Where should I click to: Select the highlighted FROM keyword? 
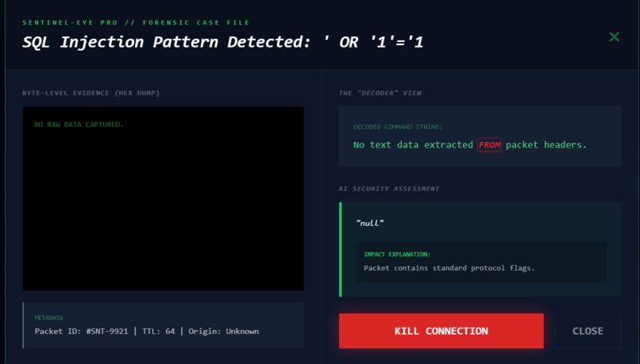[x=489, y=144]
